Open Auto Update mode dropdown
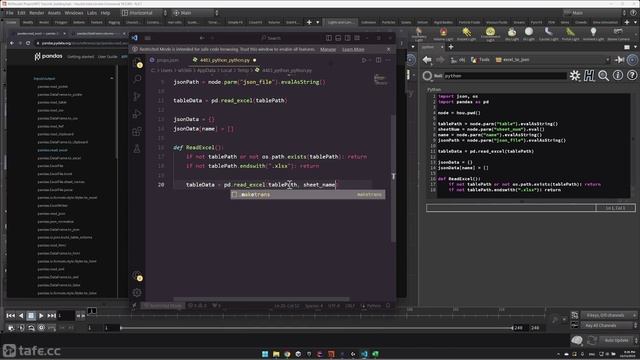The height and width of the screenshot is (360, 640). 619,340
